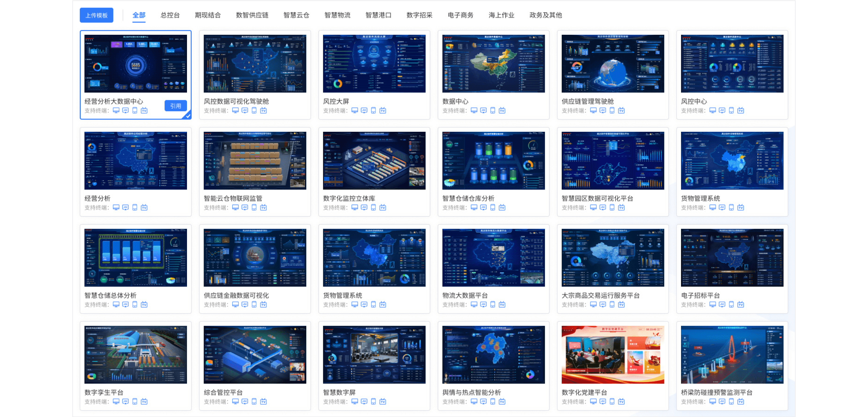Switch to 总控台 category tab
The image size is (868, 417).
(170, 15)
